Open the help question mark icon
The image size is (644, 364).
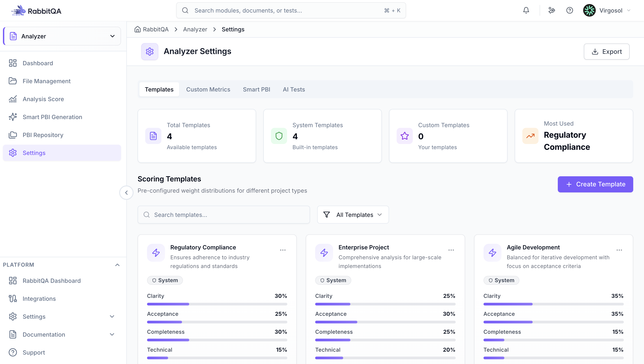(569, 10)
